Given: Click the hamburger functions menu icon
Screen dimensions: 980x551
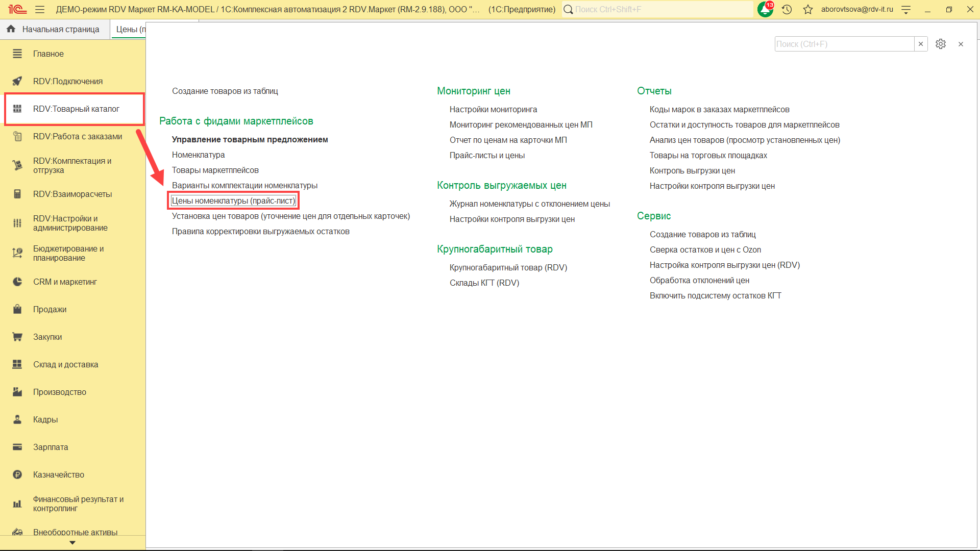Looking at the screenshot, I should (x=40, y=10).
